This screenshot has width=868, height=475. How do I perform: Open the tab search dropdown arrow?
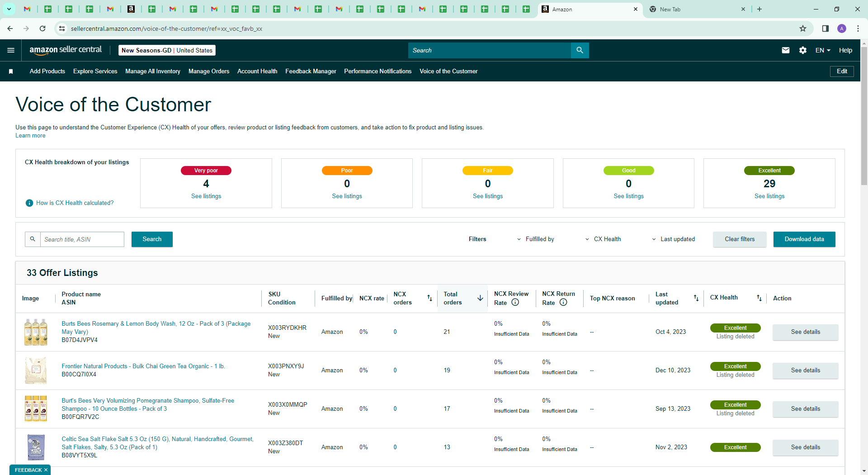click(x=9, y=9)
